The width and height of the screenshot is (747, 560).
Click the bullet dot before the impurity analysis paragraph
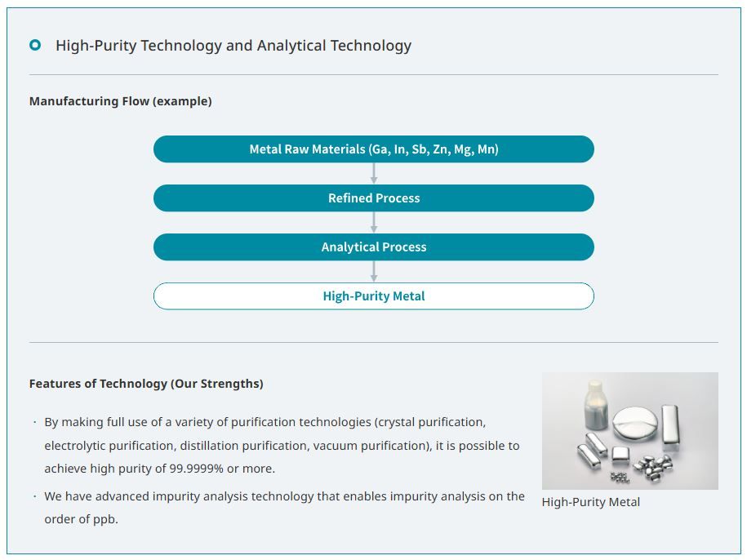tap(35, 496)
